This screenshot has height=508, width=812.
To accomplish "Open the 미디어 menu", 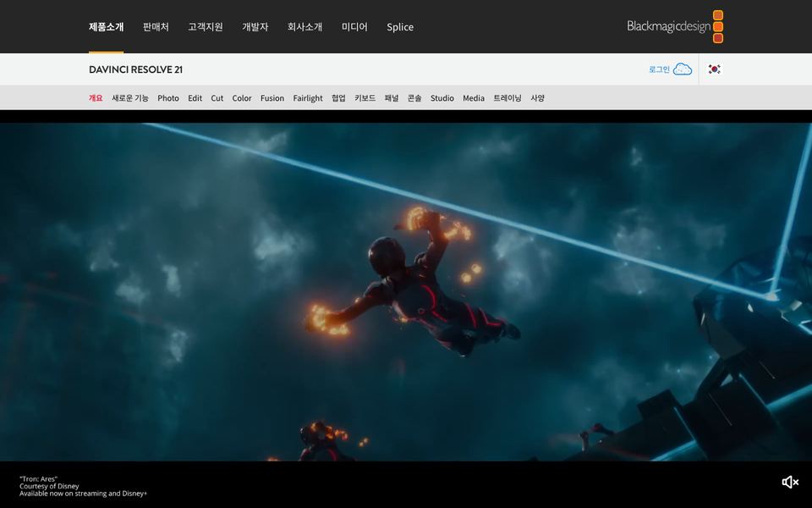I will (x=354, y=27).
